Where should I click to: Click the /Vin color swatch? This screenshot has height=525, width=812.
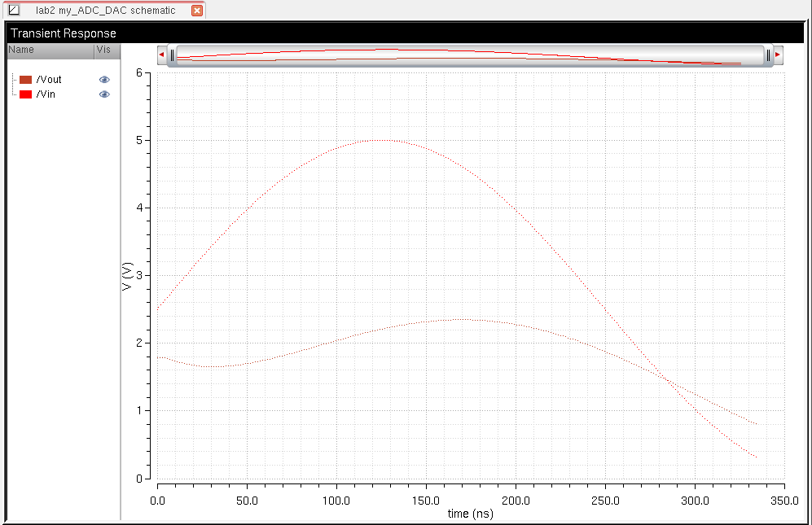25,94
